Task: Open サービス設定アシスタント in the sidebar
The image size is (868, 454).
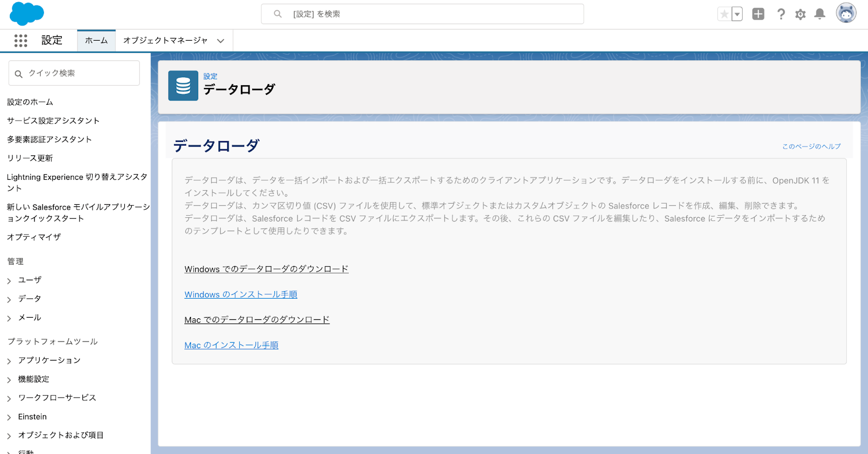Action: tap(53, 121)
